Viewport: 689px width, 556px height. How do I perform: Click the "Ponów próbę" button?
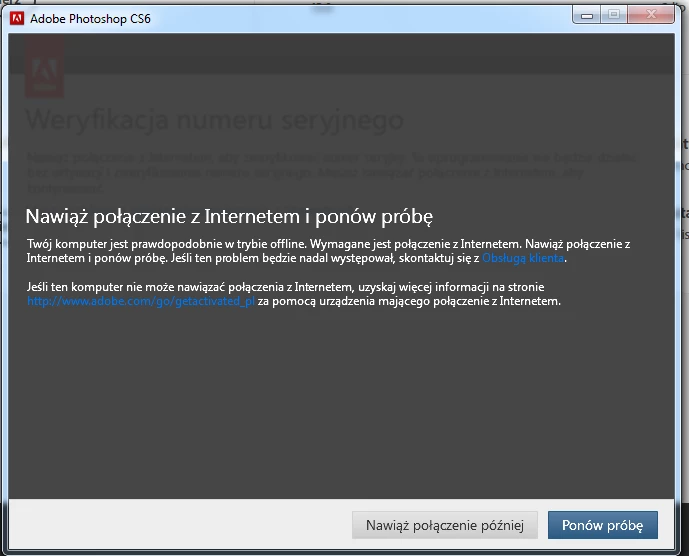[x=602, y=525]
